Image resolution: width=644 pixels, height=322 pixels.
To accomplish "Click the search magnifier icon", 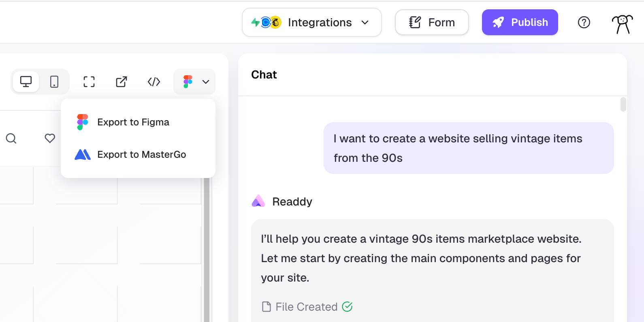I will (11, 138).
